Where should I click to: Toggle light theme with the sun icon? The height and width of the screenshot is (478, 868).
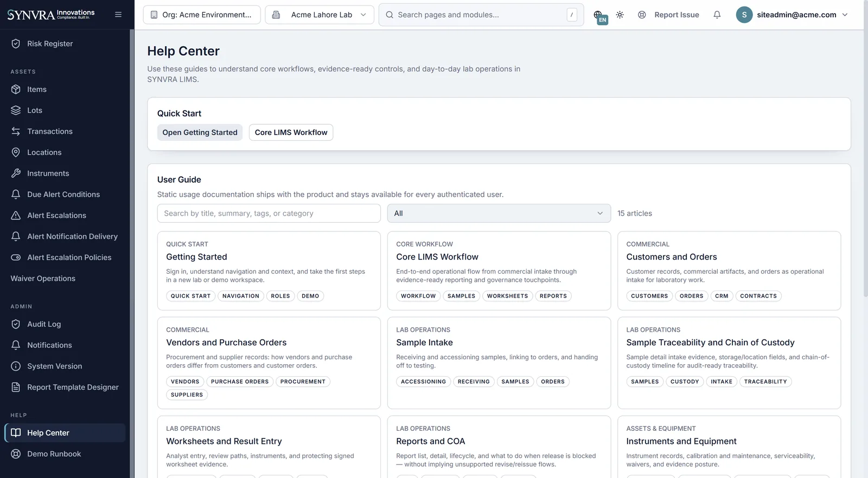point(620,15)
